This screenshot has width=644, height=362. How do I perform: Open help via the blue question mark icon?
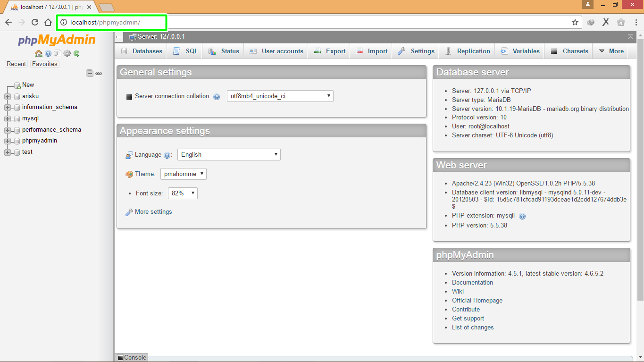point(48,53)
